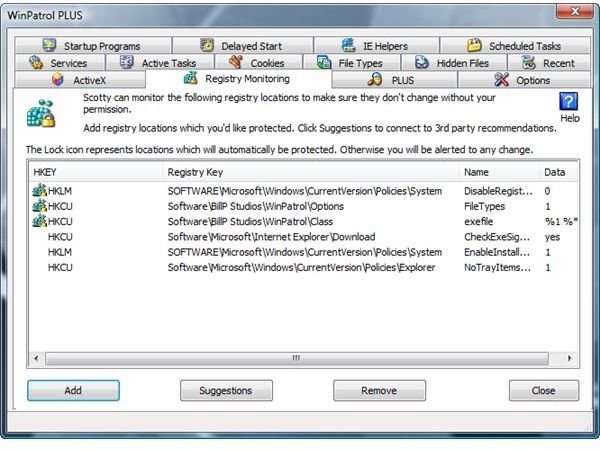Click the IE Helpers tab icon

348,46
